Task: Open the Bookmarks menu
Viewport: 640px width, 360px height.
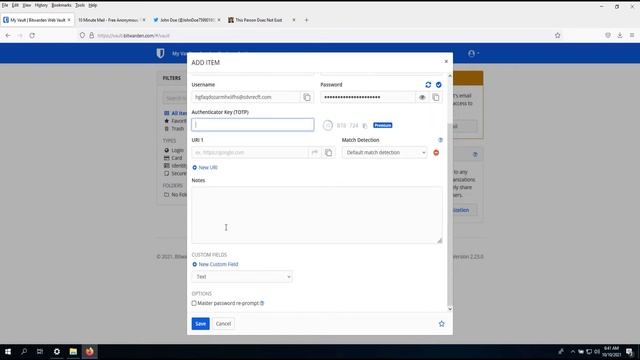Action: pos(61,5)
